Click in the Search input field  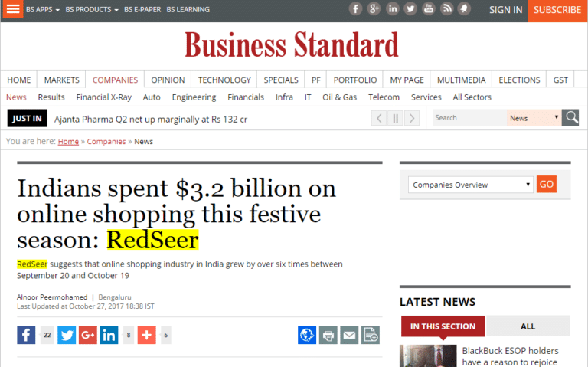pyautogui.click(x=469, y=118)
